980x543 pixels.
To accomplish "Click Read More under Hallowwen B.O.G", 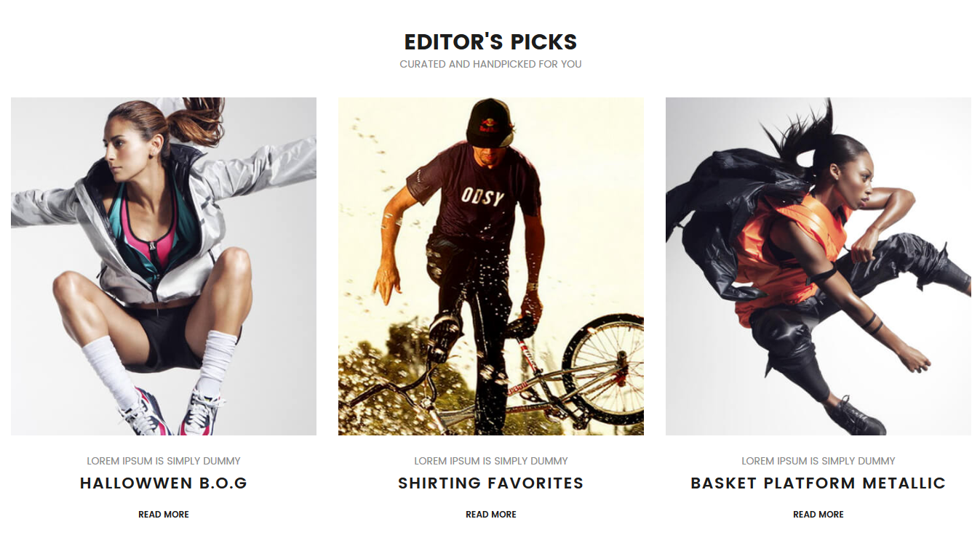I will pos(164,515).
